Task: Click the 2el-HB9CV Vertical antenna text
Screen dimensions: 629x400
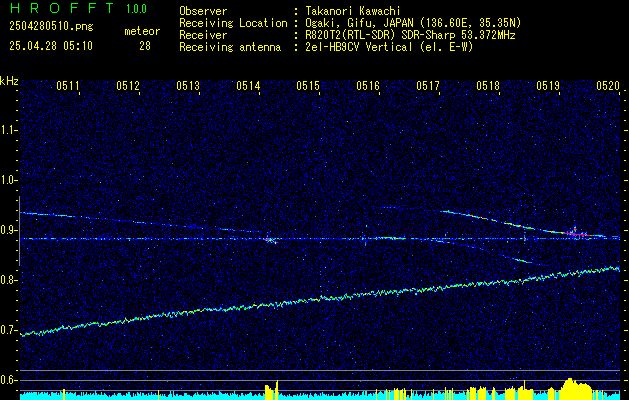Action: point(389,47)
